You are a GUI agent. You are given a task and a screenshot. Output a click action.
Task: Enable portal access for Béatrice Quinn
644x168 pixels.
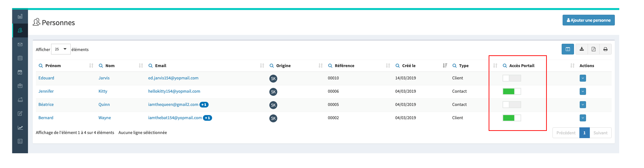(512, 105)
